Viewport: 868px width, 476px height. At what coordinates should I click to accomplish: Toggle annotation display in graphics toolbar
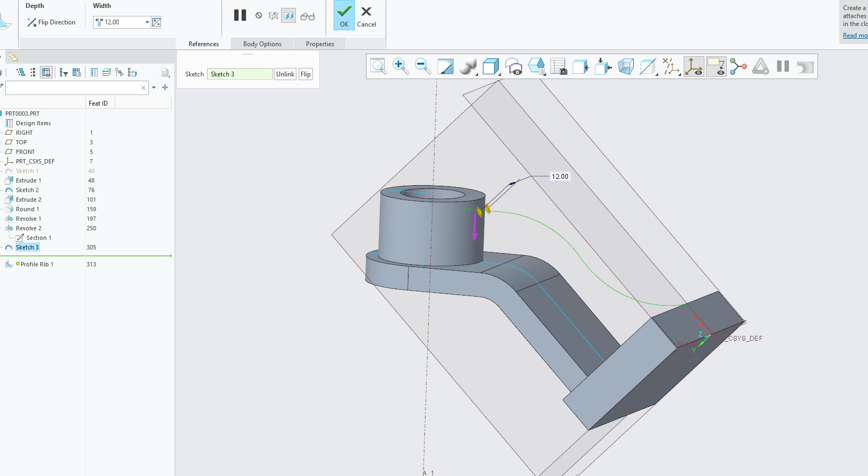pos(716,66)
